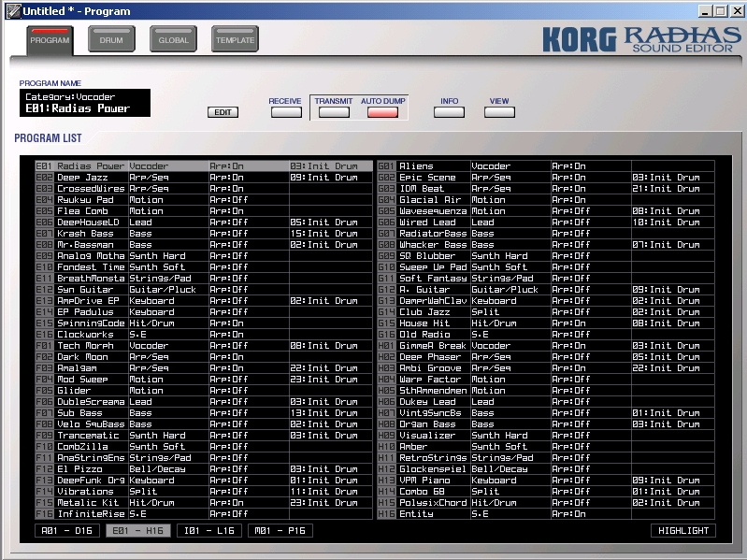747x560 pixels.
Task: Switch to the PROGRAM tab
Action: pos(50,40)
